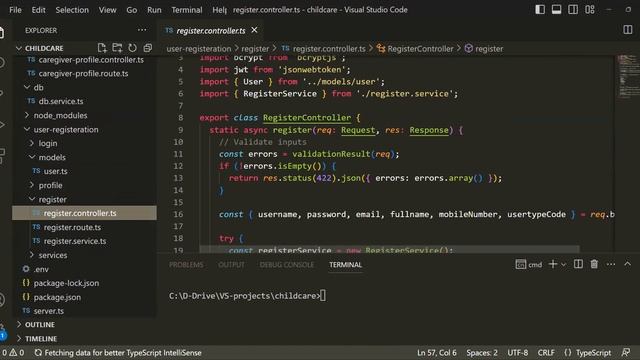Change cursor position via Ln 57, Col 6

point(437,353)
